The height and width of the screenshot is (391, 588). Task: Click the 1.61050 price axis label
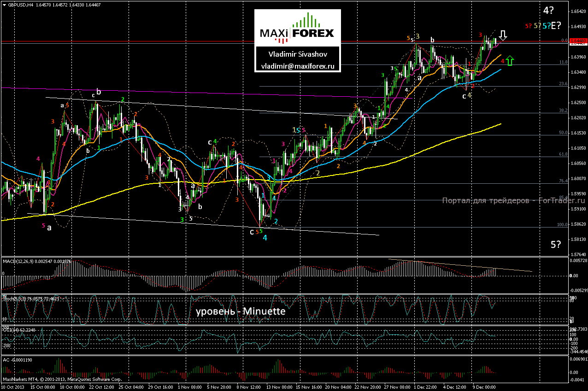(578, 148)
